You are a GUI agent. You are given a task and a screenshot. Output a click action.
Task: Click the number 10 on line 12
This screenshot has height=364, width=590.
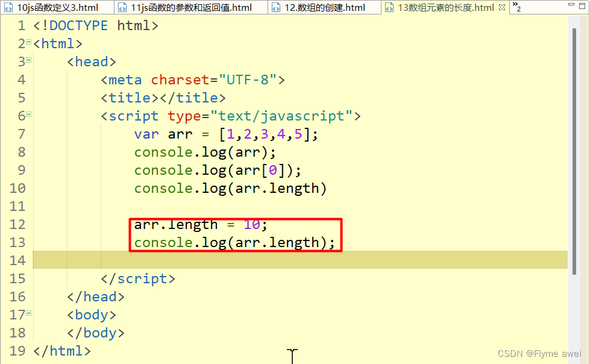252,225
